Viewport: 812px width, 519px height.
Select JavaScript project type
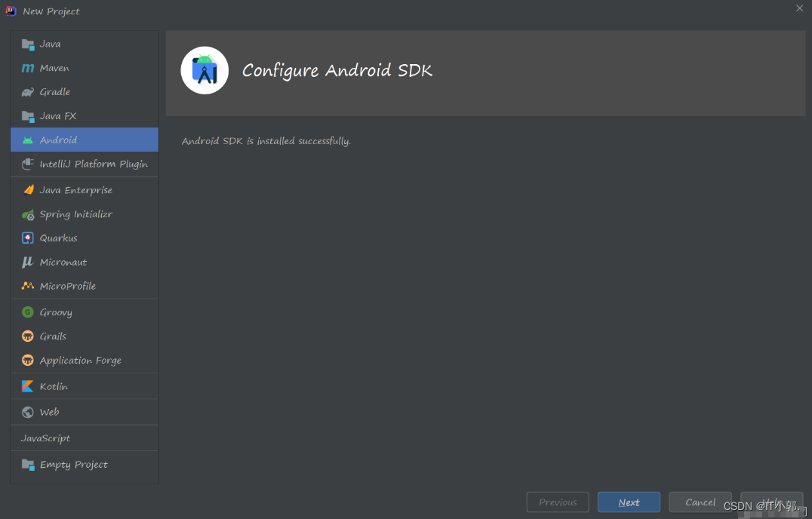coord(45,438)
